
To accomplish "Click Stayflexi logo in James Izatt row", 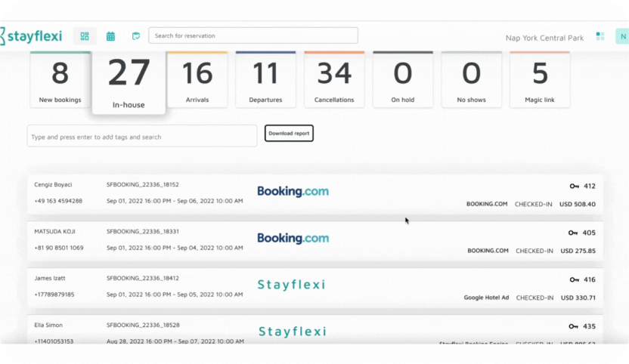I will tap(292, 285).
